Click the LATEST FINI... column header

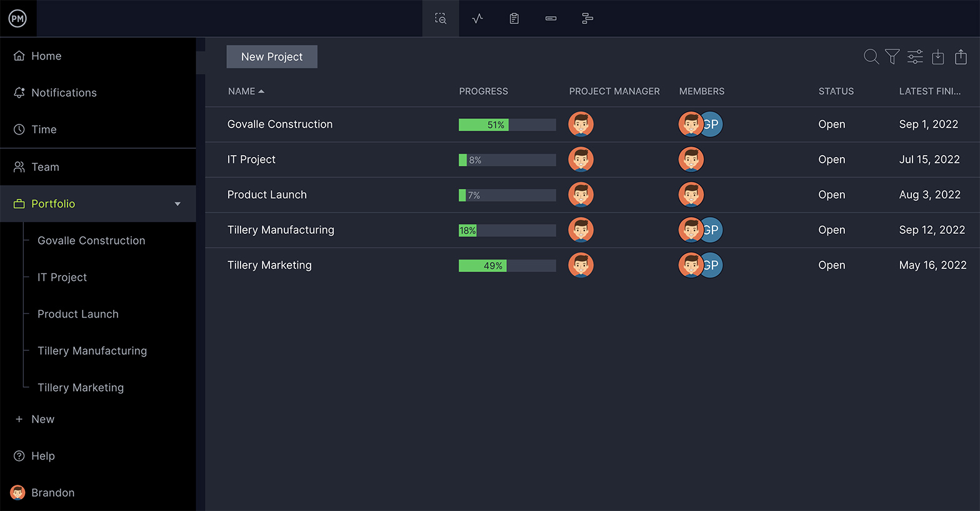point(929,91)
